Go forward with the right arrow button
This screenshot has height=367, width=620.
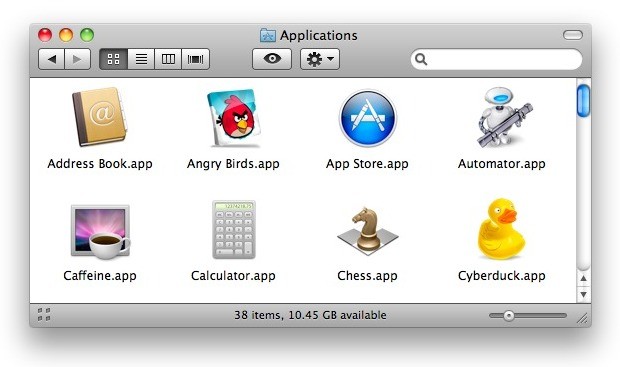pyautogui.click(x=78, y=59)
